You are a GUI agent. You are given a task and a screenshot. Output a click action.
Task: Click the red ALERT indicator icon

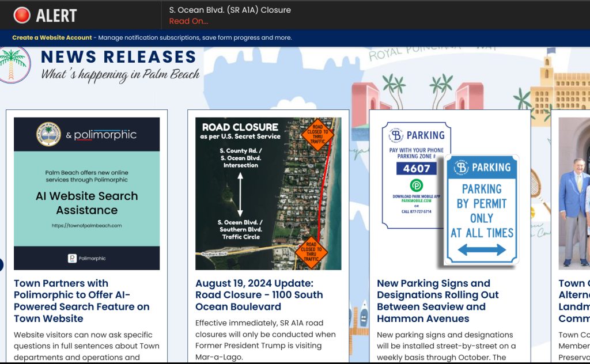click(x=22, y=16)
